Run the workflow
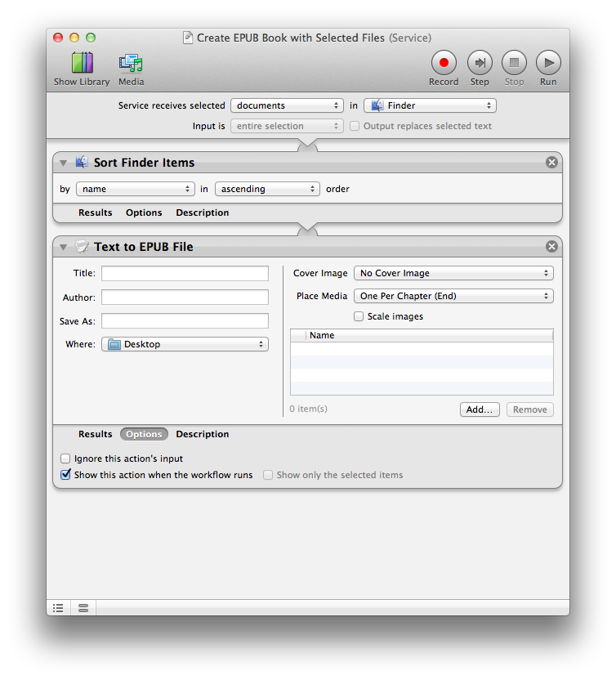 tap(548, 62)
